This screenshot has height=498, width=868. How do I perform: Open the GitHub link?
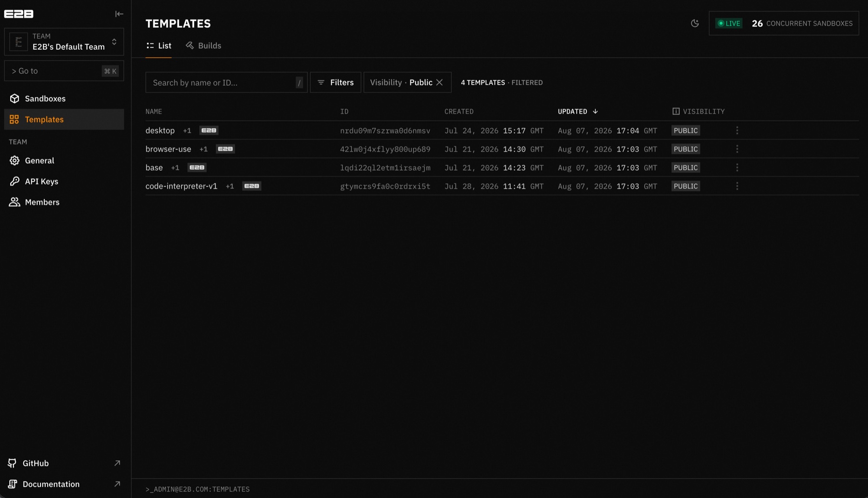pos(64,463)
